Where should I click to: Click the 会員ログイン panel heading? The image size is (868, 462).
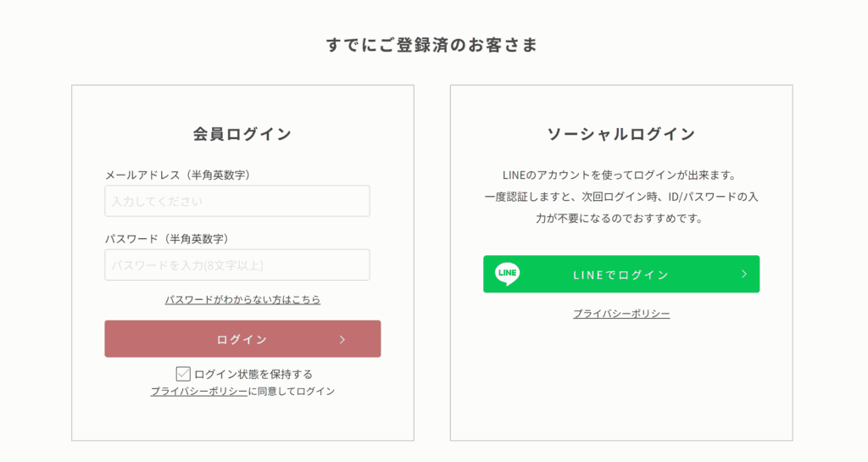pos(242,134)
